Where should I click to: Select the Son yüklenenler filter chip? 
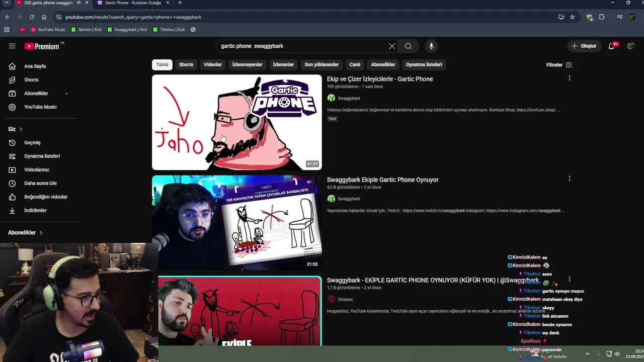321,65
